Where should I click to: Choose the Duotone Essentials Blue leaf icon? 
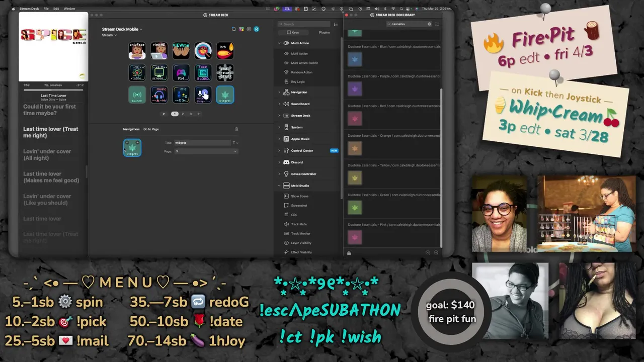coord(355,59)
